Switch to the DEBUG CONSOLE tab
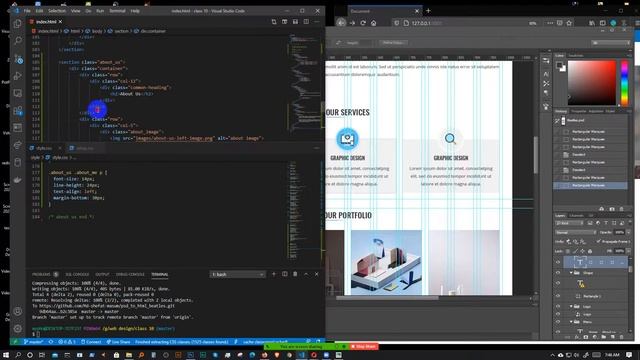This screenshot has height=360, width=640. [130, 274]
